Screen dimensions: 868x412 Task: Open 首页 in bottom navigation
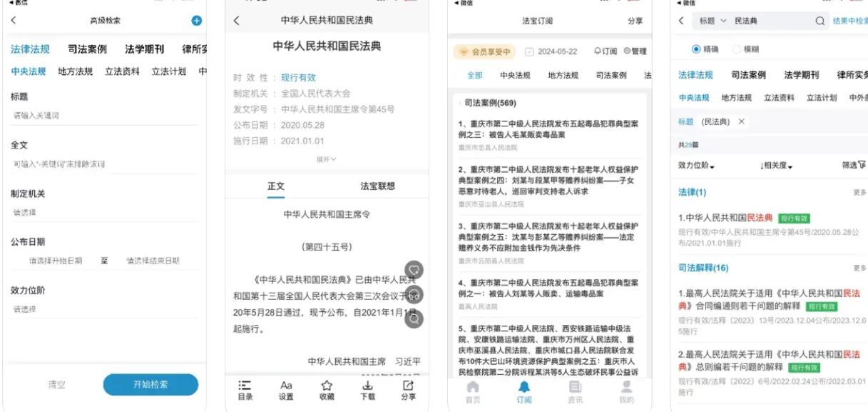point(472,392)
